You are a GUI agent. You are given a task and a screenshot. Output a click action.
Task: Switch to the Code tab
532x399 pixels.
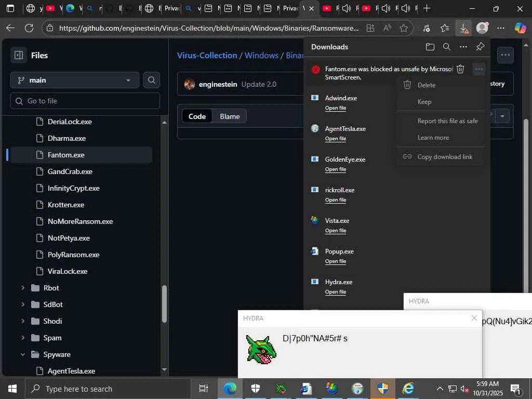[x=197, y=116]
